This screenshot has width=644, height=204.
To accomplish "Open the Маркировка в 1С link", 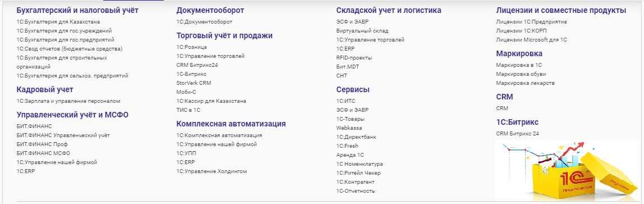I will (x=519, y=65).
